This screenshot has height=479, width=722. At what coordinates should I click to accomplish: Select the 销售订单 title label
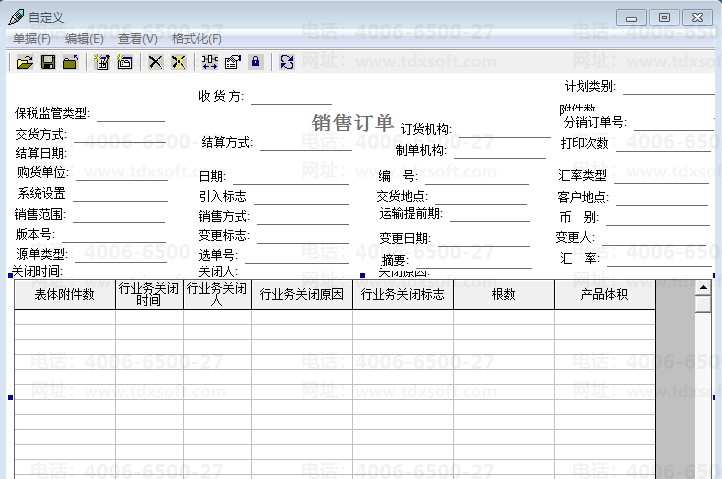[353, 123]
